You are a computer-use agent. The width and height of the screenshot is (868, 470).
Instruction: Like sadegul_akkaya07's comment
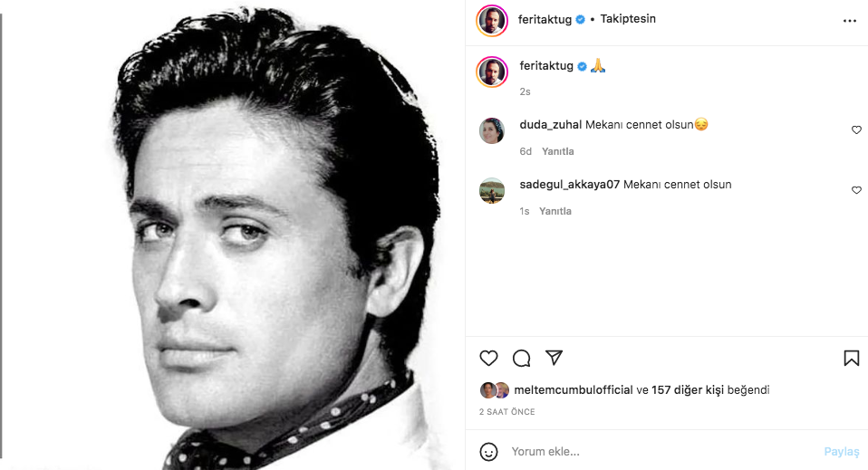856,190
